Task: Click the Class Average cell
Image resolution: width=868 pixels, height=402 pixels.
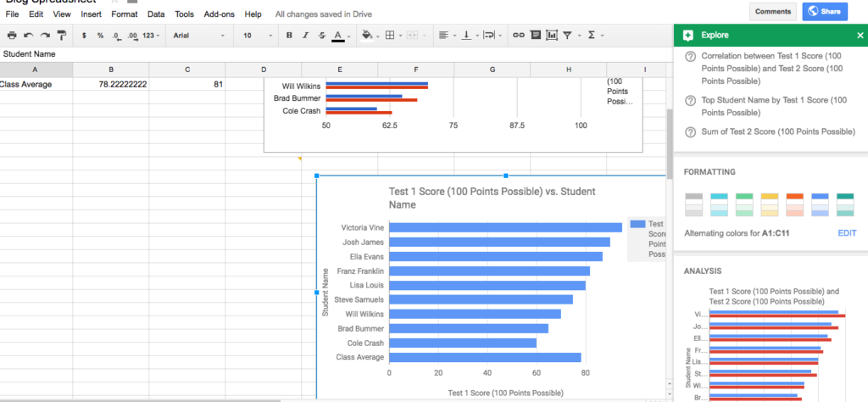Action: (x=36, y=85)
